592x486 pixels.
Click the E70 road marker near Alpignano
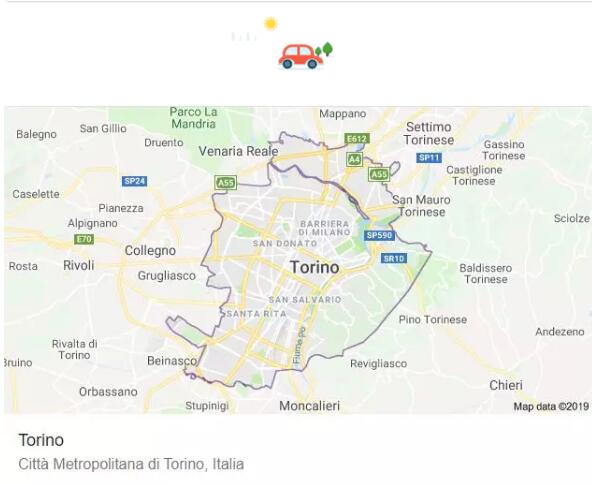pyautogui.click(x=84, y=239)
